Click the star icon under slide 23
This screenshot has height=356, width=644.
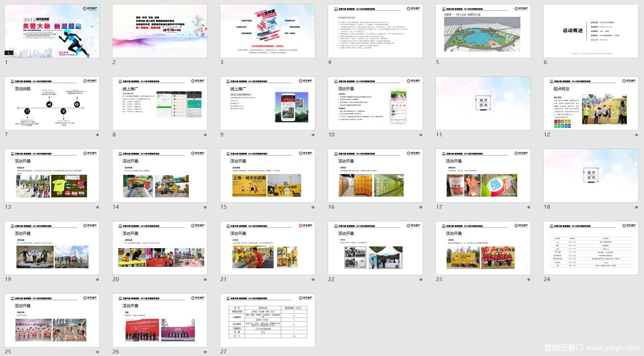[528, 280]
